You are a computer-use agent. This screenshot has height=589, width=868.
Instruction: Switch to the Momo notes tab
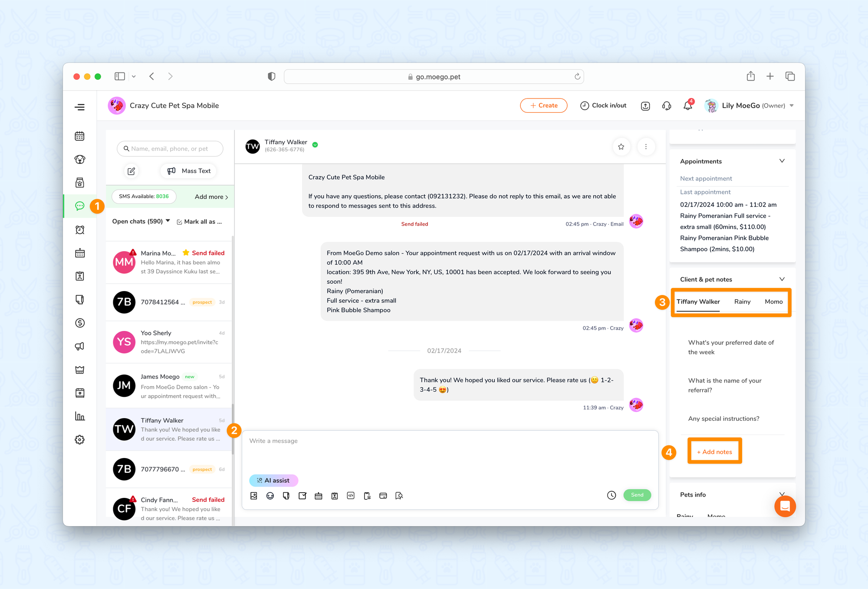tap(773, 301)
